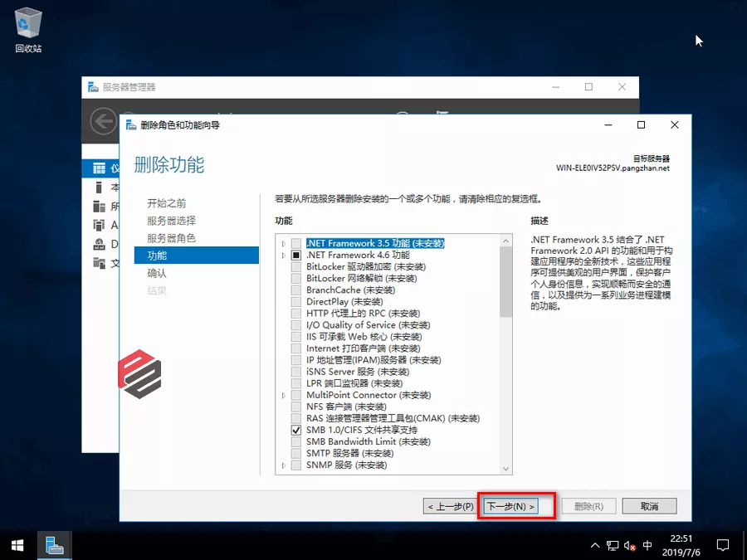This screenshot has height=560, width=747.
Task: Uncheck SMB 1.0/CIFS file sharing support
Action: (x=296, y=431)
